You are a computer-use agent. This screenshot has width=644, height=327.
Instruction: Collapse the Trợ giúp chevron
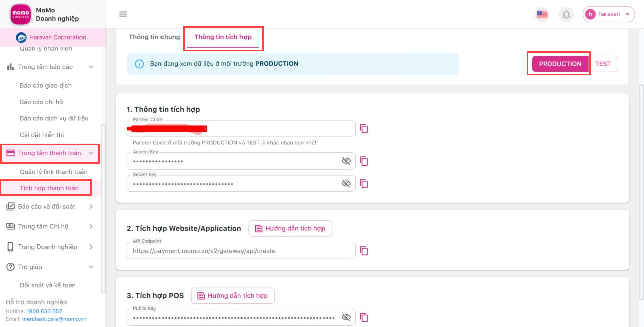click(x=91, y=267)
